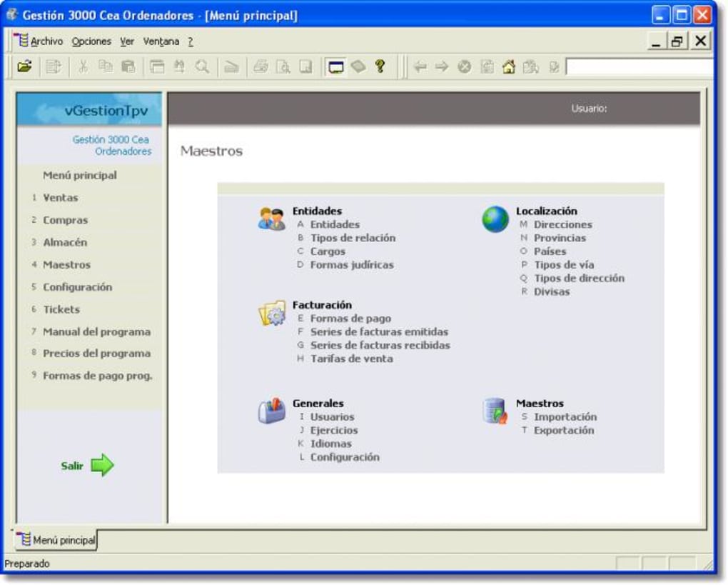This screenshot has height=585, width=728.
Task: Open Importación under Maestros
Action: pos(565,417)
